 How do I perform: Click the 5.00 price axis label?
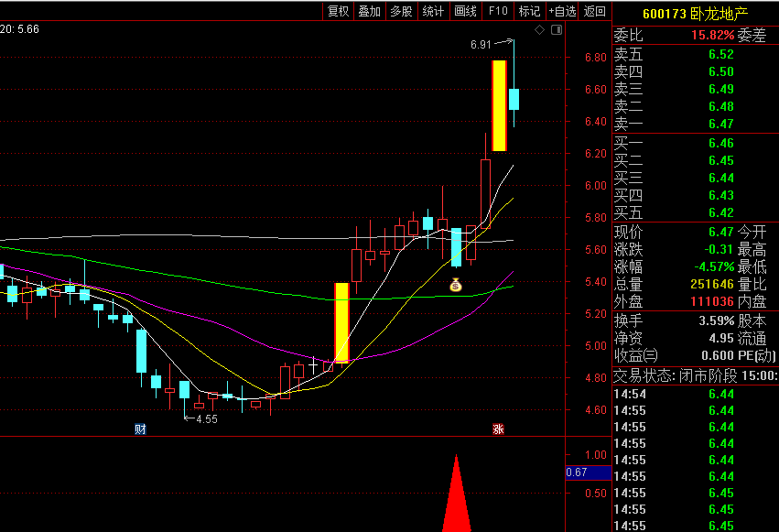[596, 346]
